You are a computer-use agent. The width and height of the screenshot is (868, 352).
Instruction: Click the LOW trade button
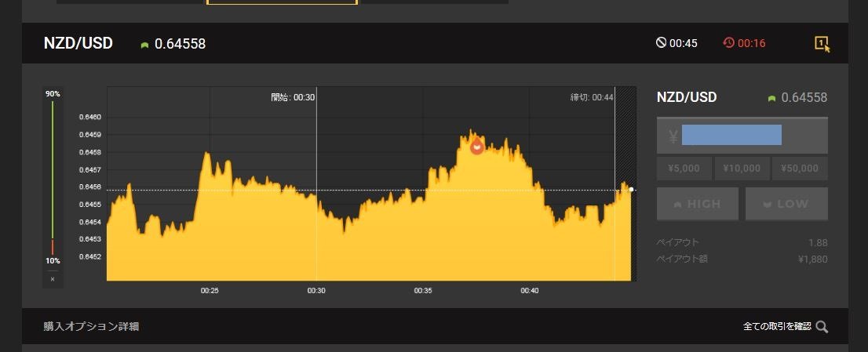click(x=786, y=204)
